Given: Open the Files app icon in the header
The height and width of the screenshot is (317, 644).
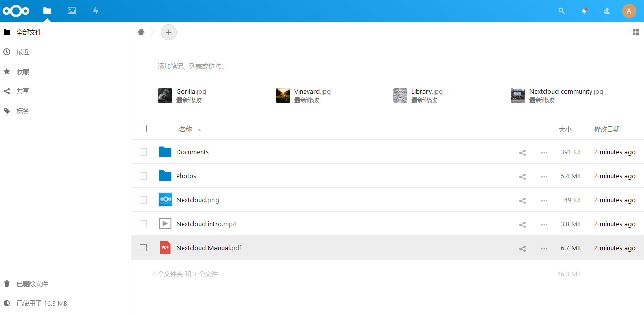Looking at the screenshot, I should pos(47,11).
